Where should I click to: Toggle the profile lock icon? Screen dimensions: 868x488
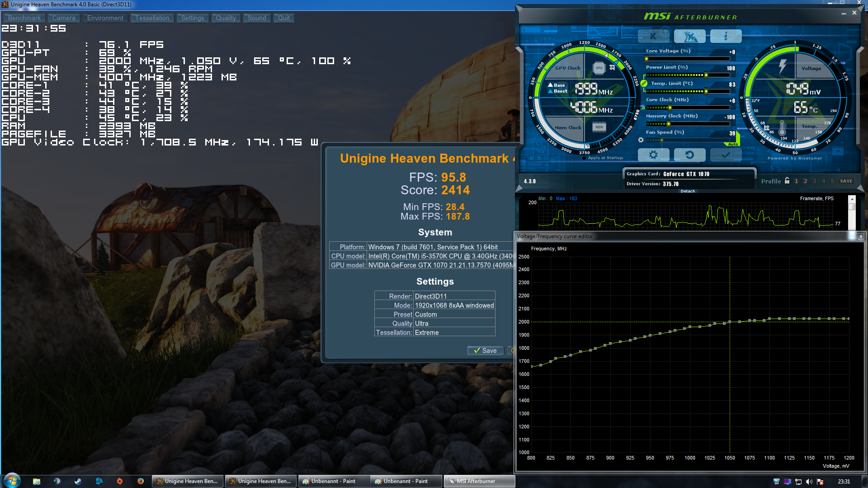[787, 181]
